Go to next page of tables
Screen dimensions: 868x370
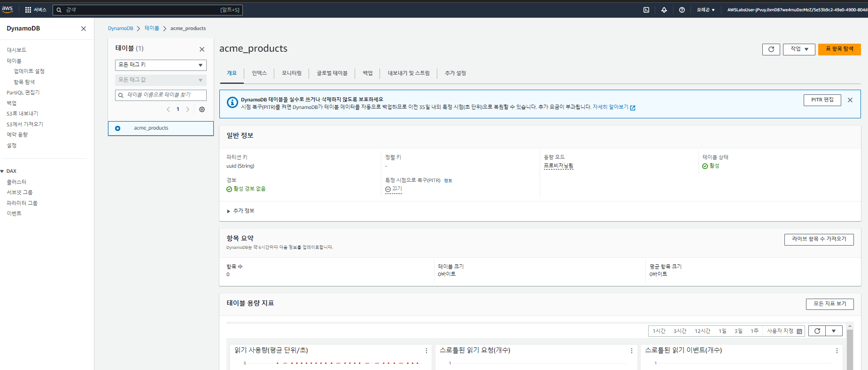(188, 109)
